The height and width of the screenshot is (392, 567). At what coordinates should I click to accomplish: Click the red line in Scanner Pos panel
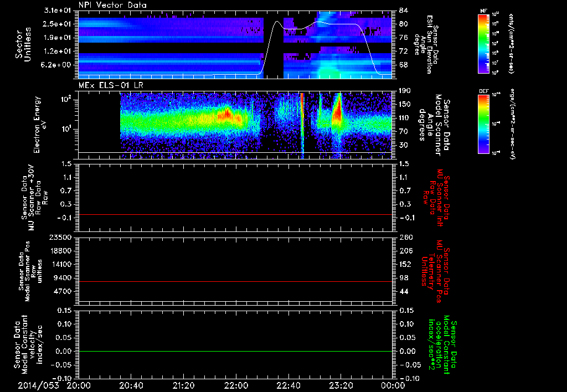point(235,281)
